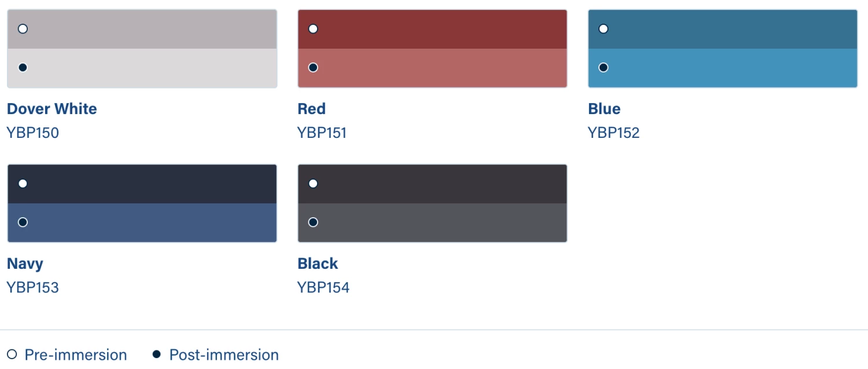Click the dark dot on the Blue swatch
Viewport: 868px width, 369px height.
(x=604, y=67)
